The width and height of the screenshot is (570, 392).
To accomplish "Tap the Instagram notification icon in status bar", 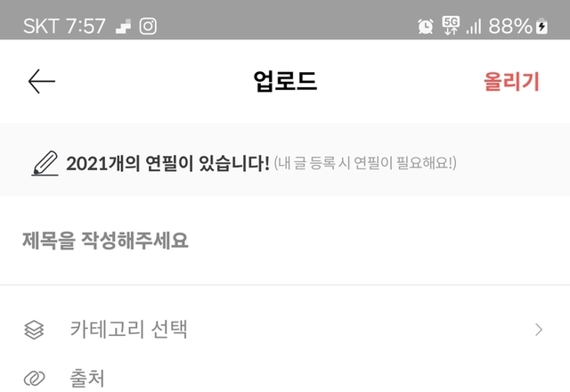I will (148, 27).
